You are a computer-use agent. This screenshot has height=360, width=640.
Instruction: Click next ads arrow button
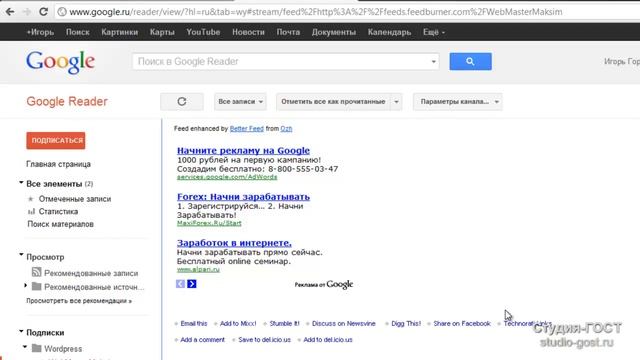pyautogui.click(x=192, y=284)
